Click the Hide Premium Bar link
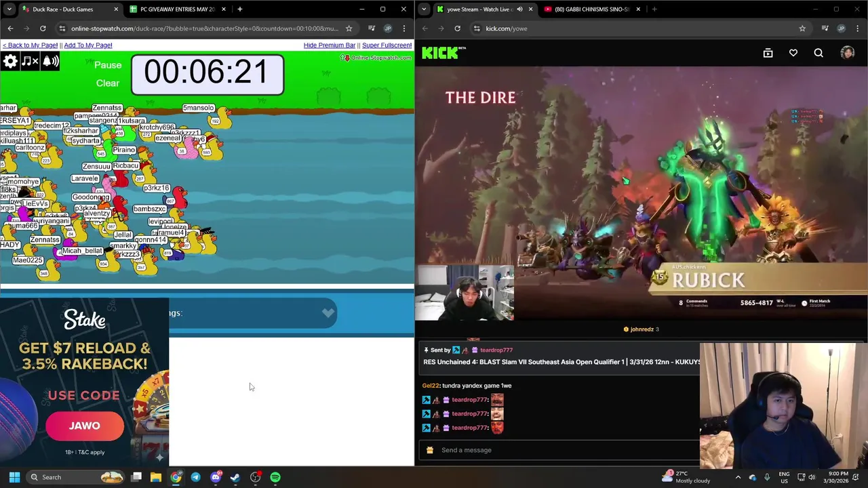868x488 pixels. pyautogui.click(x=330, y=45)
